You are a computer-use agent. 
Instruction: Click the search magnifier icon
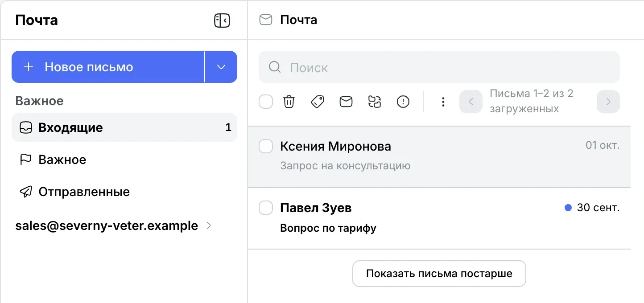[275, 67]
